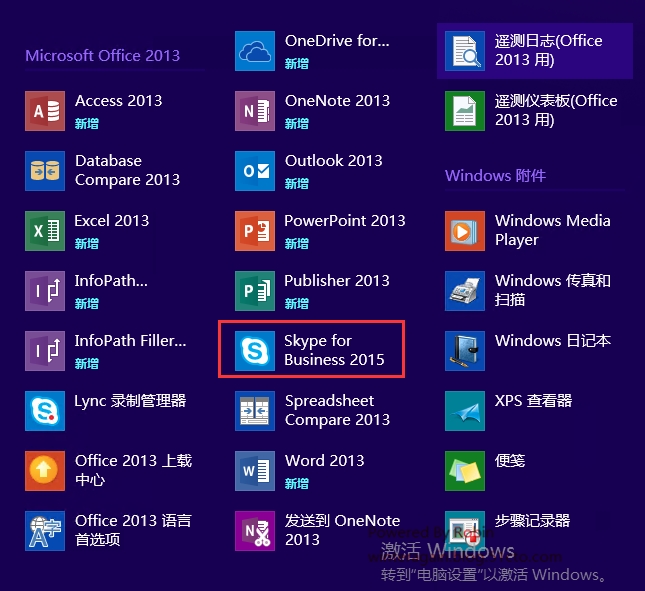
Task: Click Spreadsheet Compare 2013 label
Action: coord(337,410)
